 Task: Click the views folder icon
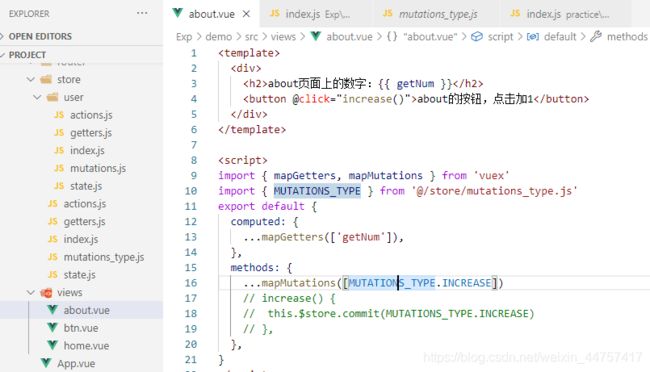point(46,292)
